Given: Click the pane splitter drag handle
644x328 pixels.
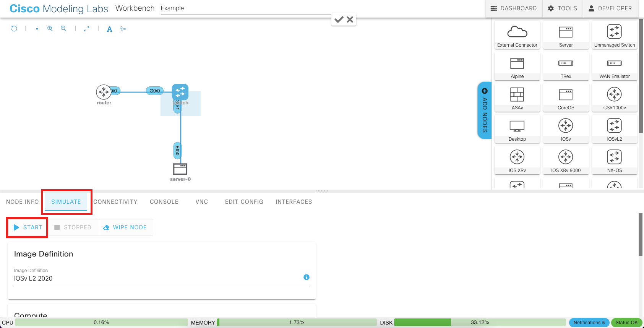Looking at the screenshot, I should (322, 191).
